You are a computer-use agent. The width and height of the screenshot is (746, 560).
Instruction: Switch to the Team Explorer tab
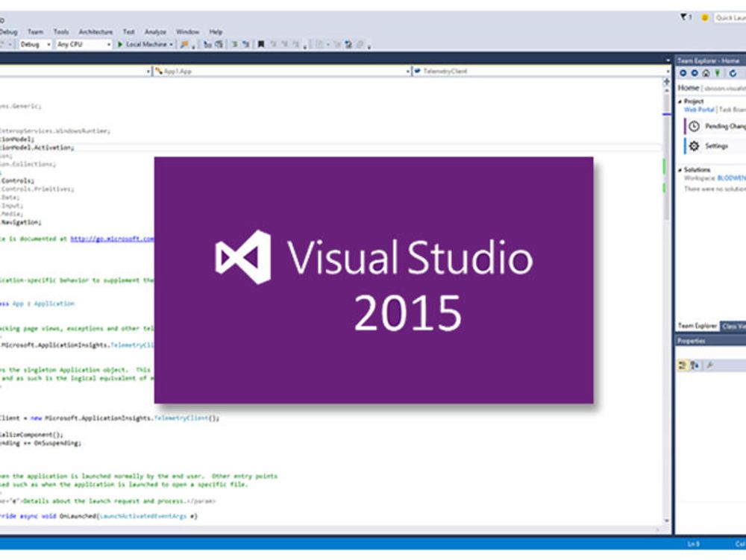click(x=697, y=326)
